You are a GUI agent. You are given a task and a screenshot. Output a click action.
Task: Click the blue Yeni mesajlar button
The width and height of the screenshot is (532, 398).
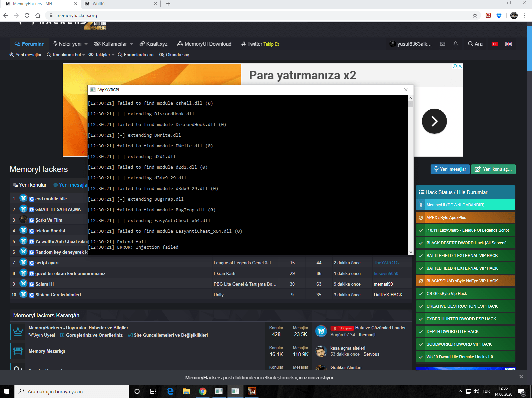click(450, 169)
